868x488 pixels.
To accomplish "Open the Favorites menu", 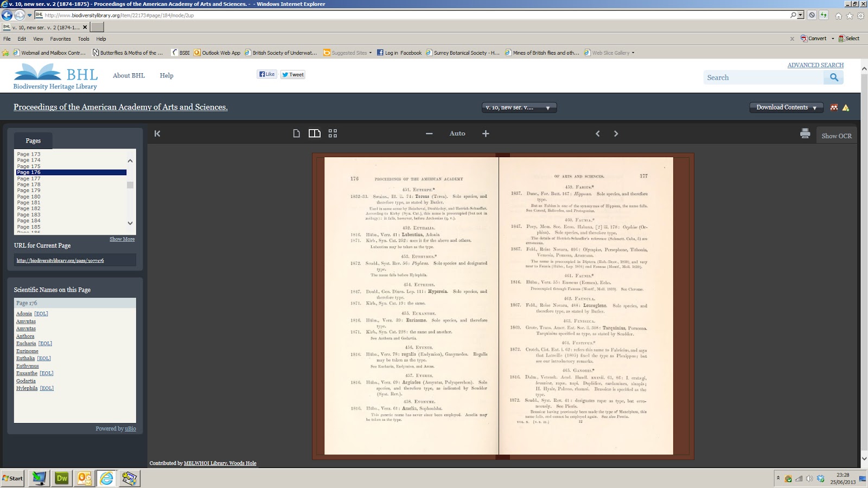I will pos(60,39).
